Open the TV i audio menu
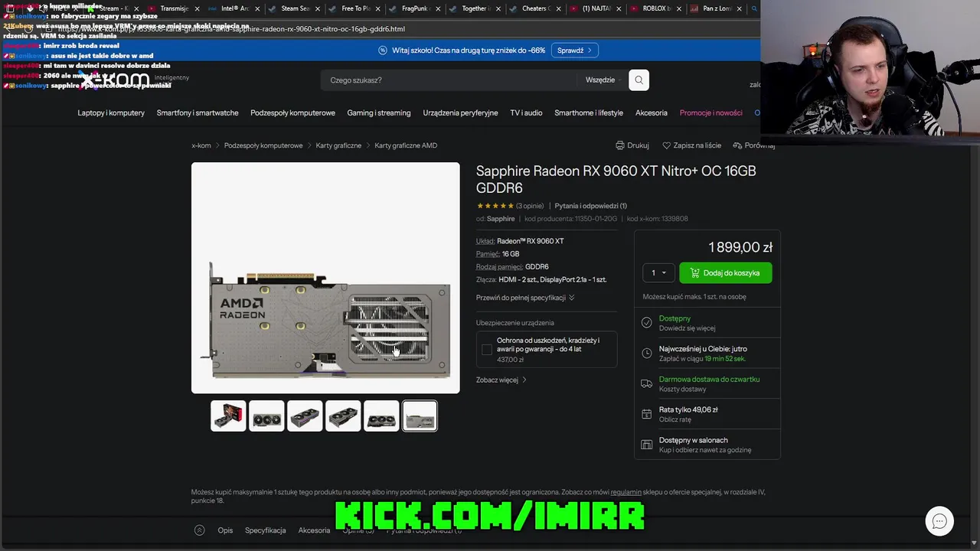Viewport: 980px width, 551px height. (x=526, y=112)
